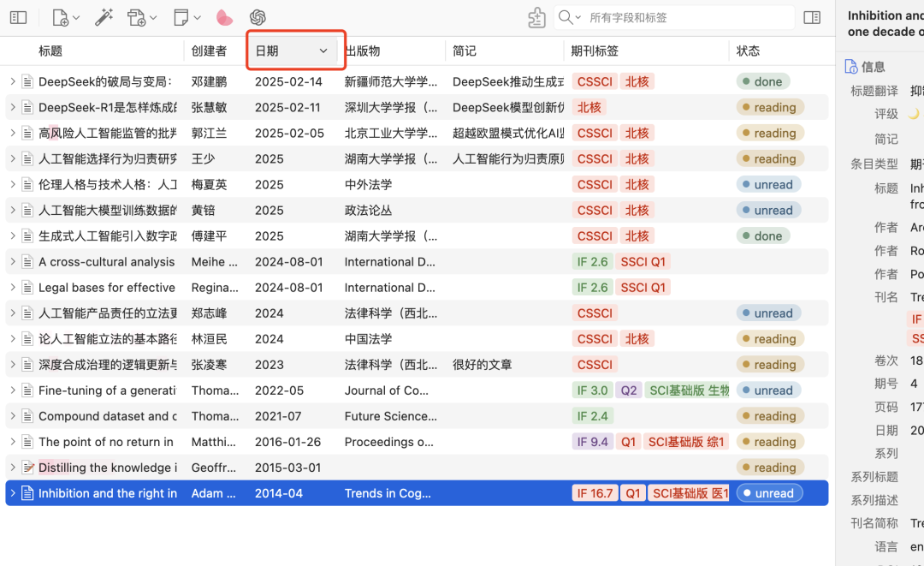Expand the DeepSeek-R1是怎样炼成 row
This screenshot has height=566, width=924.
coord(12,107)
